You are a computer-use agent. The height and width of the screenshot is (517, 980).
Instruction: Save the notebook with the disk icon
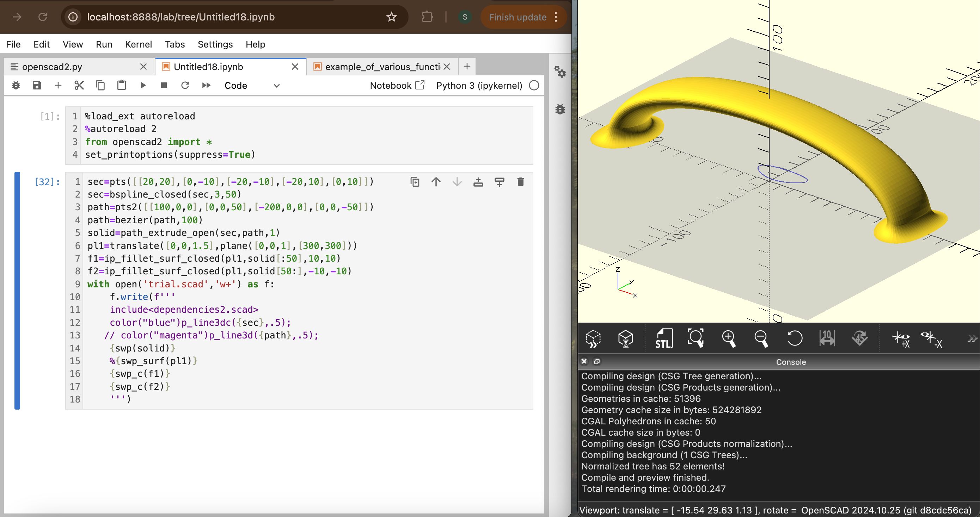37,86
